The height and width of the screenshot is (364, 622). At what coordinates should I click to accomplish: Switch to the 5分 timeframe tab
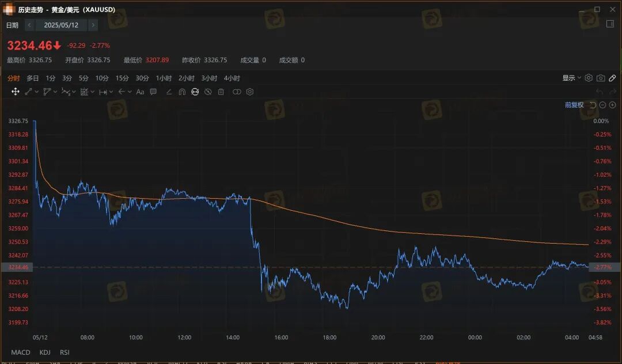(85, 78)
